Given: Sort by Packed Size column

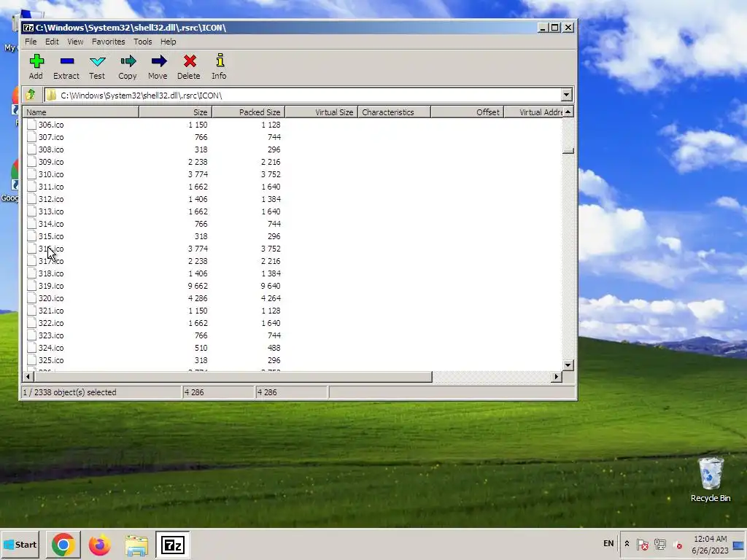Looking at the screenshot, I should point(248,112).
